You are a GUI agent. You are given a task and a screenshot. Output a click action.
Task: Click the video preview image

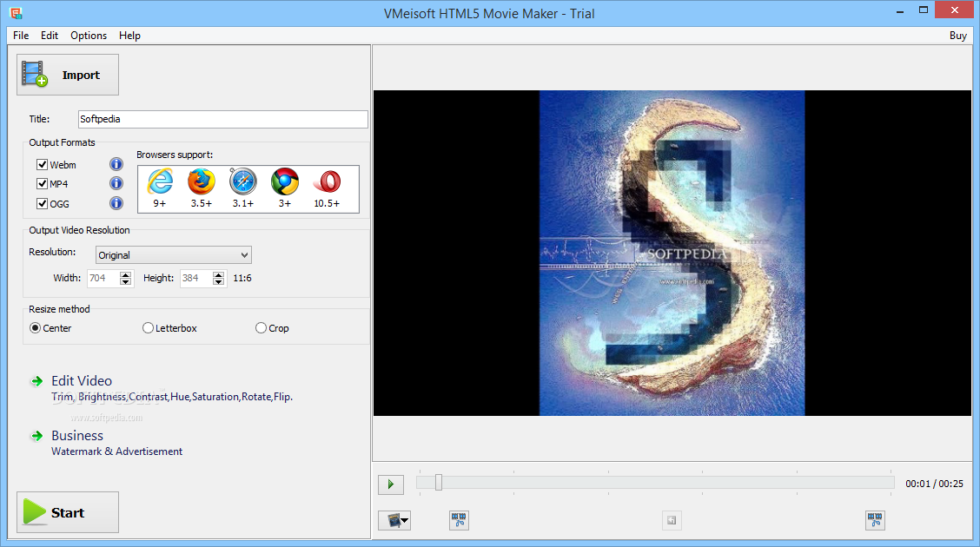[x=672, y=253]
